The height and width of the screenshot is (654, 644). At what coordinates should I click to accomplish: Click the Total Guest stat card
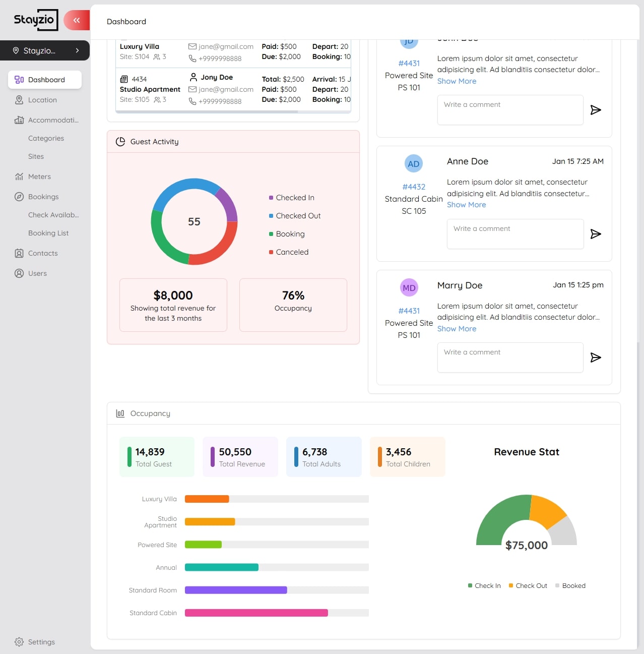(x=157, y=457)
